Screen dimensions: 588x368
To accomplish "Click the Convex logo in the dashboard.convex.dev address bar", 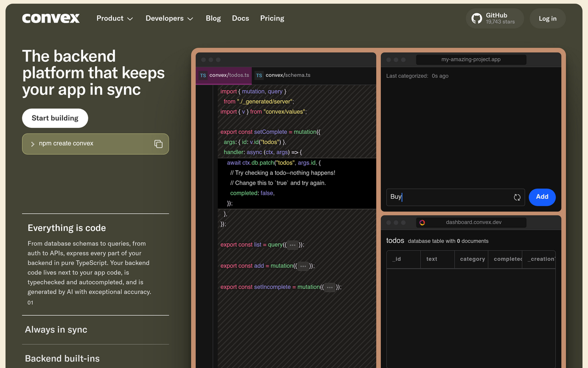I will click(422, 222).
